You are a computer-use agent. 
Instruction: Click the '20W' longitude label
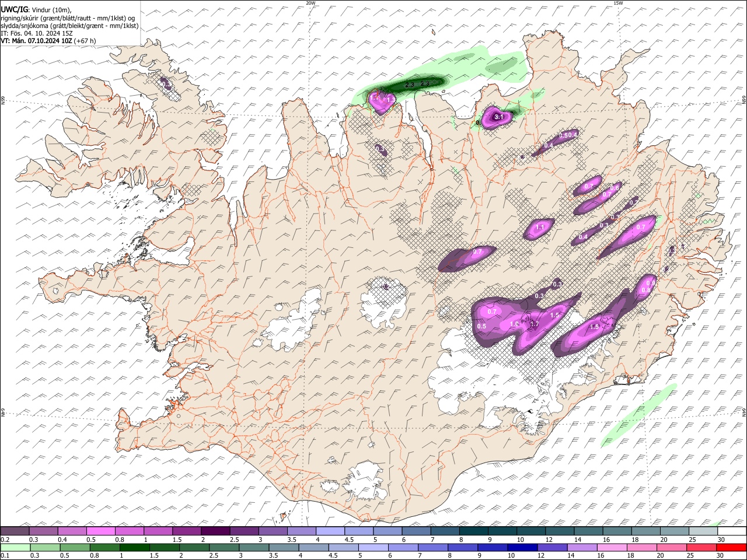coord(310,3)
